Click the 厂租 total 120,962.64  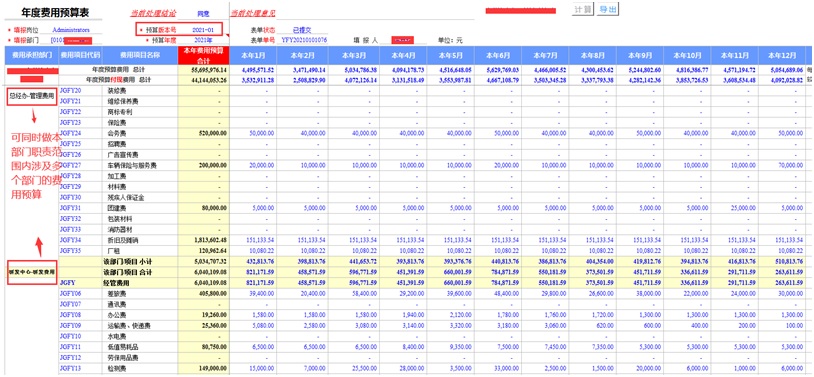[213, 251]
